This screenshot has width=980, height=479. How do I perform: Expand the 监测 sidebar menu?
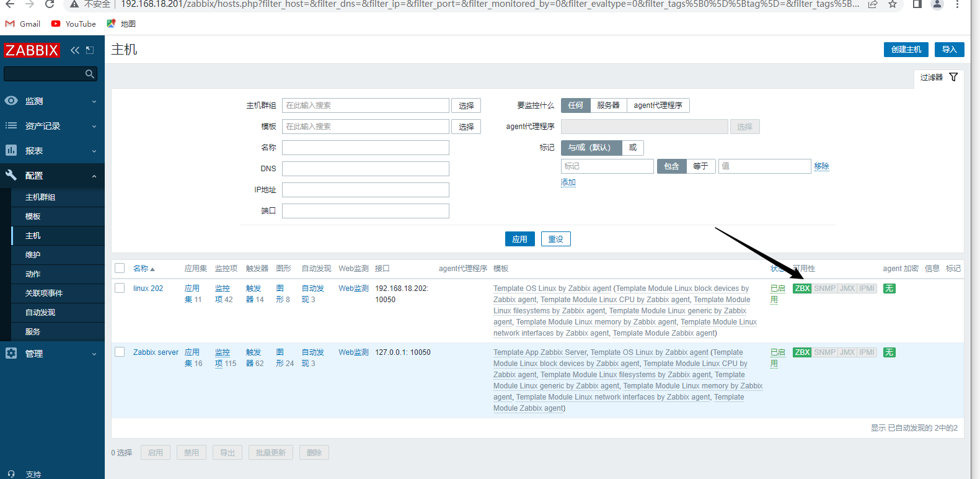click(52, 101)
